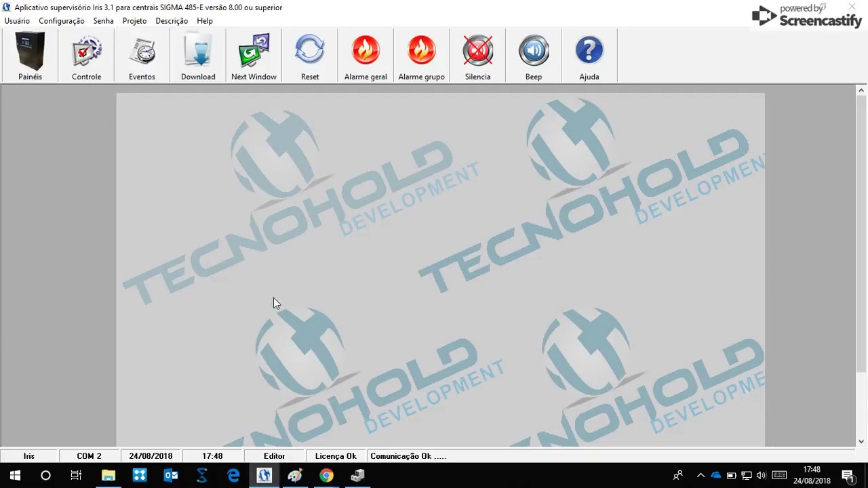Image resolution: width=868 pixels, height=488 pixels.
Task: Click the Licença Ok status entry
Action: [x=336, y=456]
